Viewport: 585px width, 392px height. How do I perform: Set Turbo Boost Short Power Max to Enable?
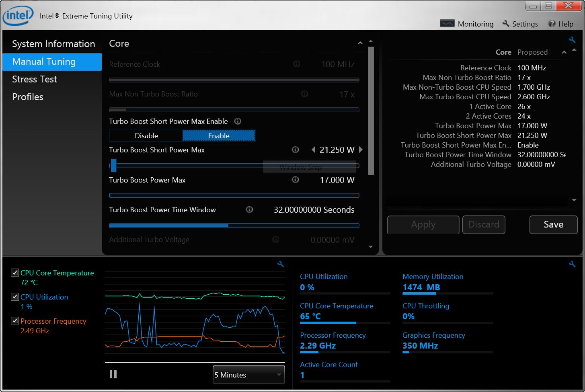point(219,135)
